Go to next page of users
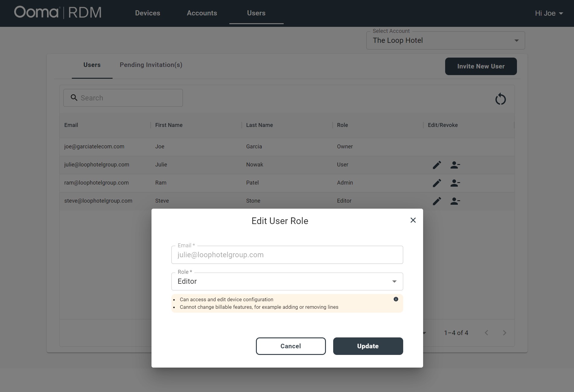574x392 pixels. pyautogui.click(x=504, y=333)
